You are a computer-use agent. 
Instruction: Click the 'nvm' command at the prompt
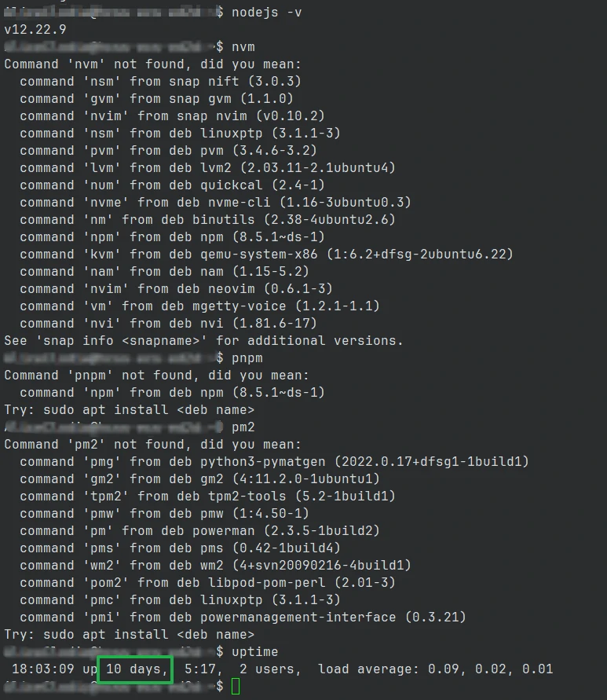pyautogui.click(x=243, y=47)
